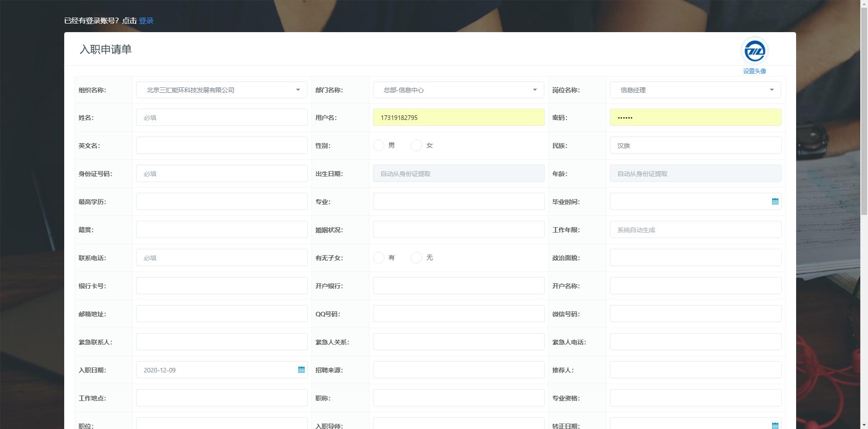Image resolution: width=868 pixels, height=429 pixels.
Task: Click the 密码 password field
Action: (695, 118)
